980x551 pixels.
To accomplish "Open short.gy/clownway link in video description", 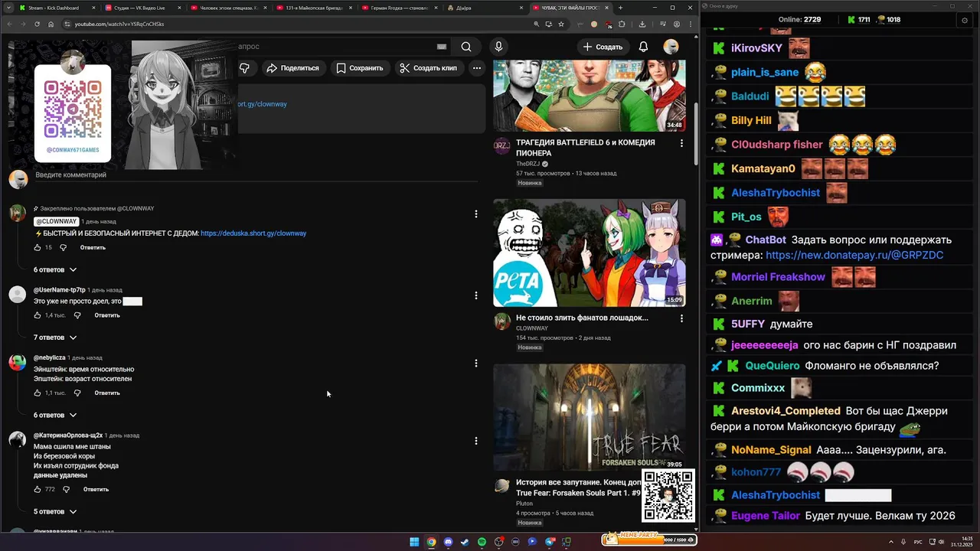I will point(263,104).
